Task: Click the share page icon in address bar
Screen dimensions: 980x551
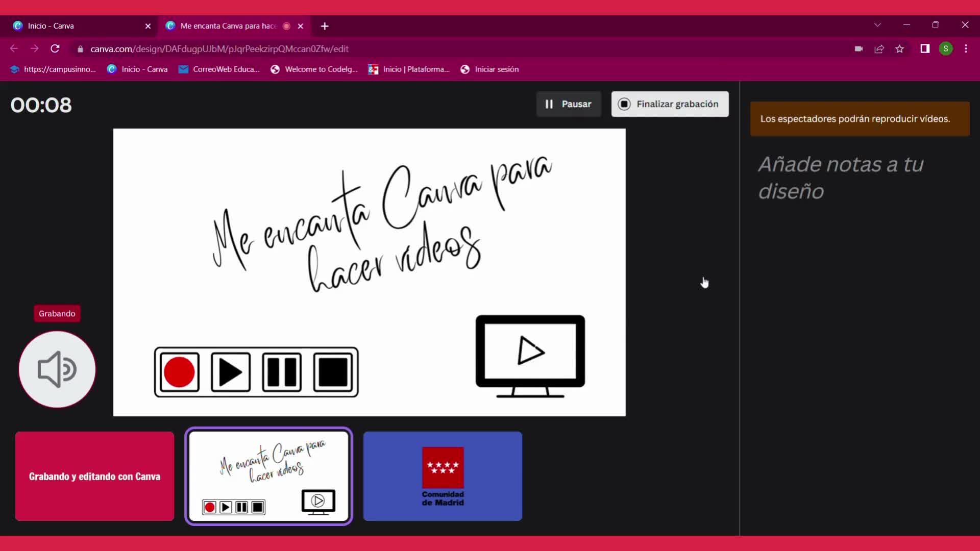Action: pos(879,49)
